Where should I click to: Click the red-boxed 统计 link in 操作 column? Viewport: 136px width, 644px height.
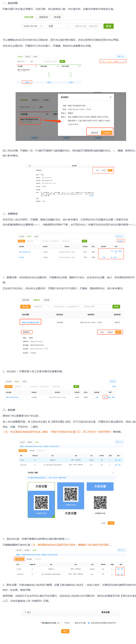105,397
